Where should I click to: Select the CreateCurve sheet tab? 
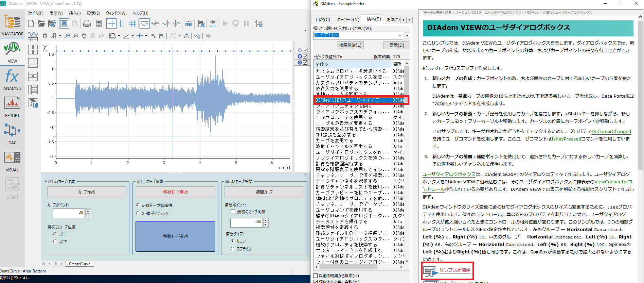coord(80,264)
